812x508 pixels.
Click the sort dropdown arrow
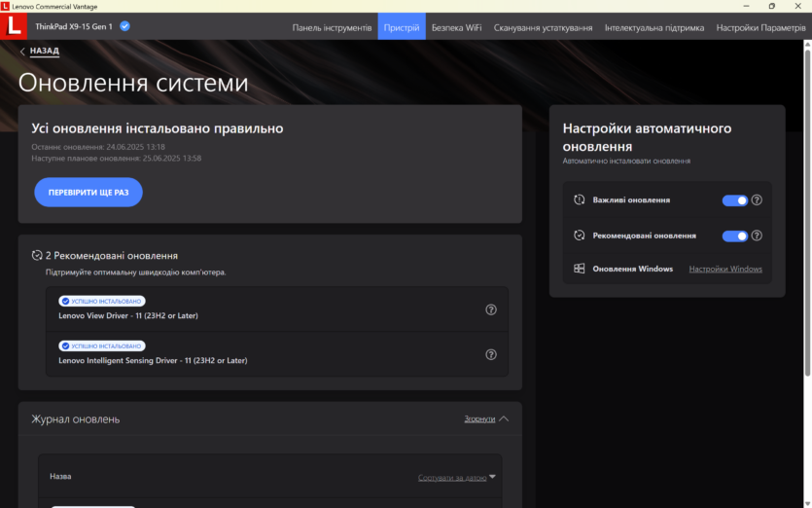(492, 477)
